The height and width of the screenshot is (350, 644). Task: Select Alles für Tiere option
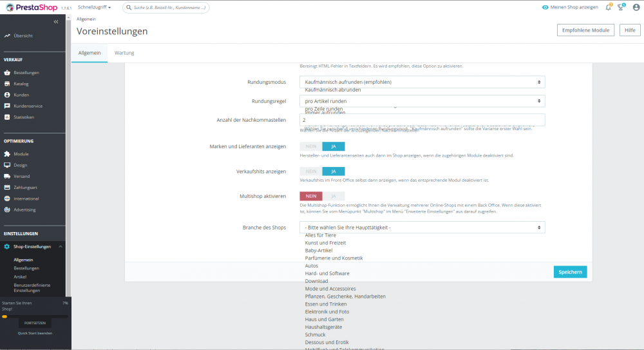click(x=320, y=235)
